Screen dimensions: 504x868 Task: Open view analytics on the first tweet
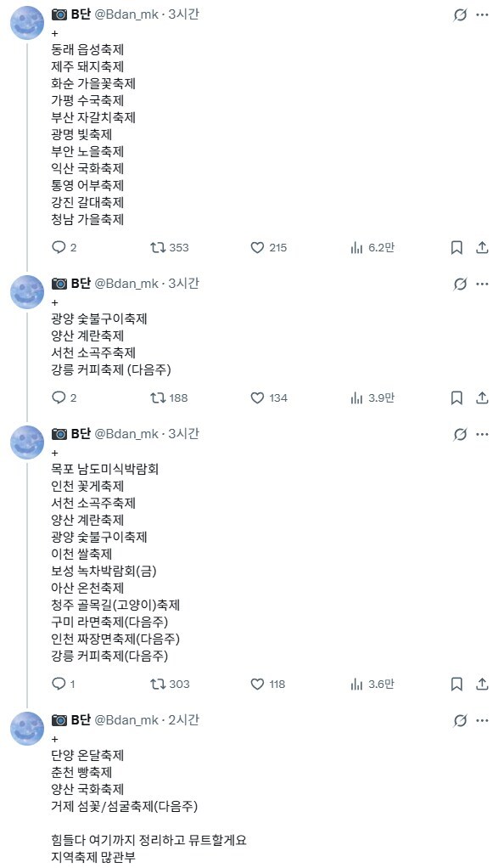pos(356,248)
